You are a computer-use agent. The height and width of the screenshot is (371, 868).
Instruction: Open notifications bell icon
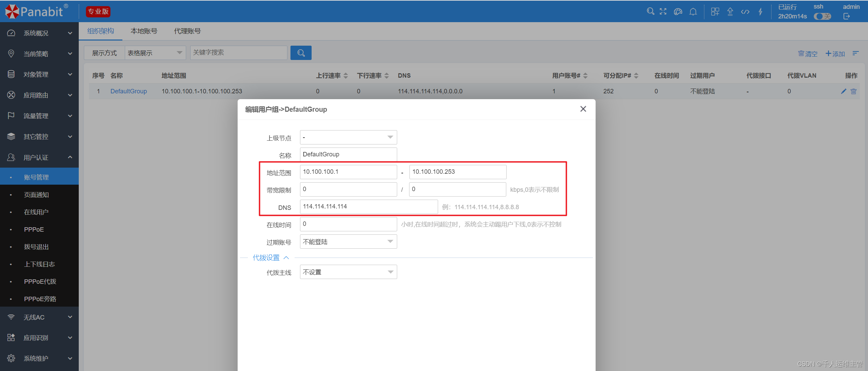click(x=693, y=12)
